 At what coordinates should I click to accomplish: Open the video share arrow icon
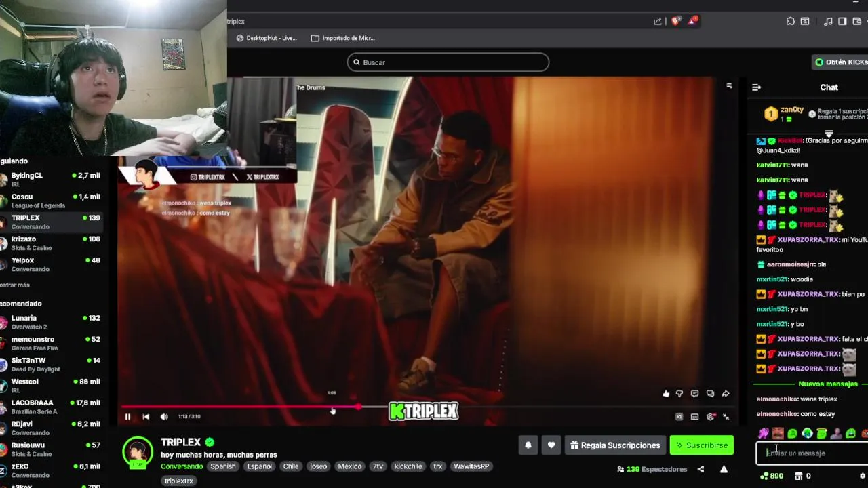click(x=726, y=394)
